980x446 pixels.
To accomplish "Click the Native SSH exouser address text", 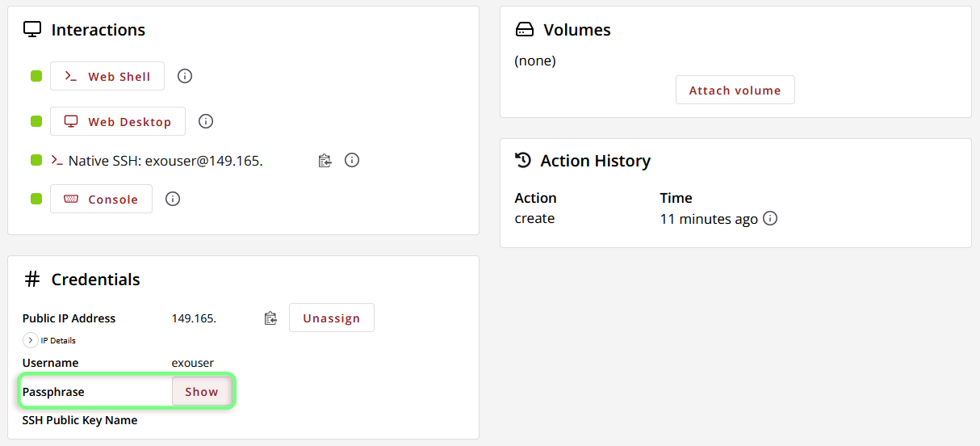I will [204, 161].
